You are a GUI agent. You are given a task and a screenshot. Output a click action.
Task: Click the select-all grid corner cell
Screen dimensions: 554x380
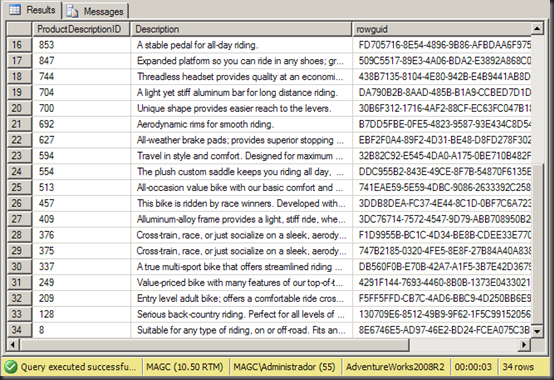[x=19, y=29]
